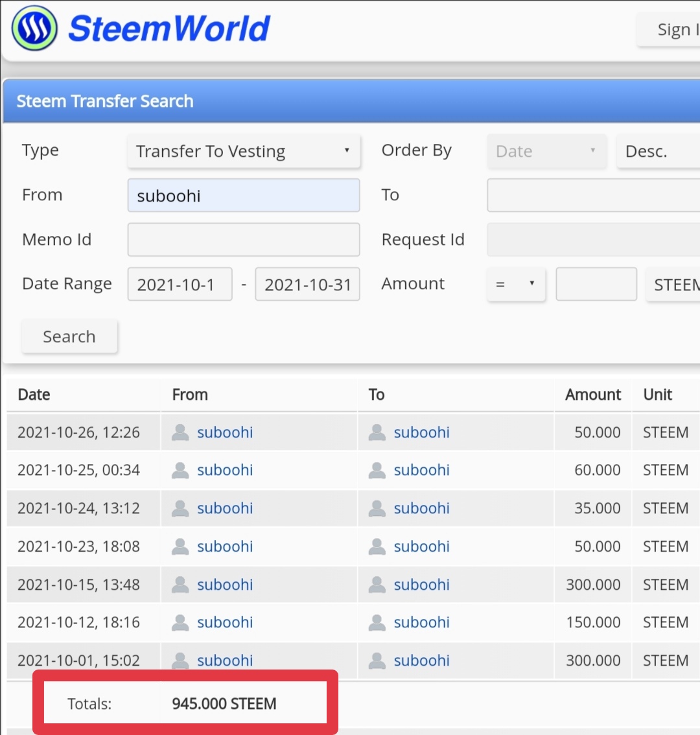
Task: Open the Order By Date dropdown
Action: pos(546,151)
